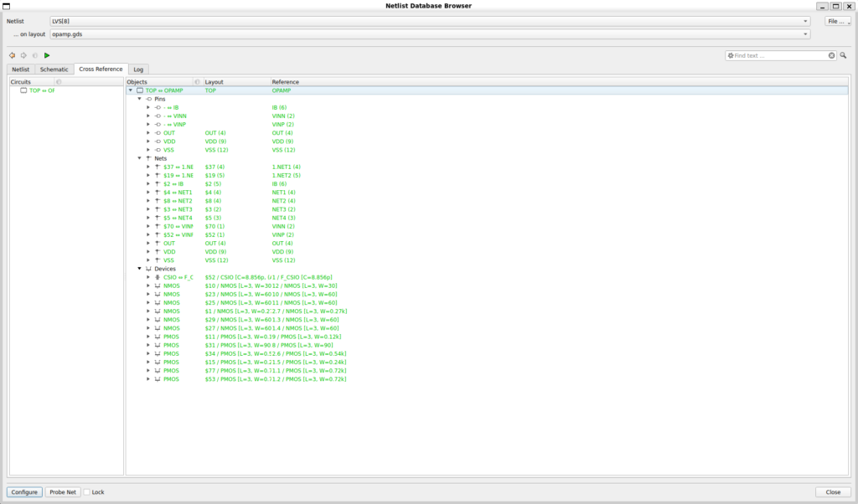Enable the Lock checkbox

point(87,492)
